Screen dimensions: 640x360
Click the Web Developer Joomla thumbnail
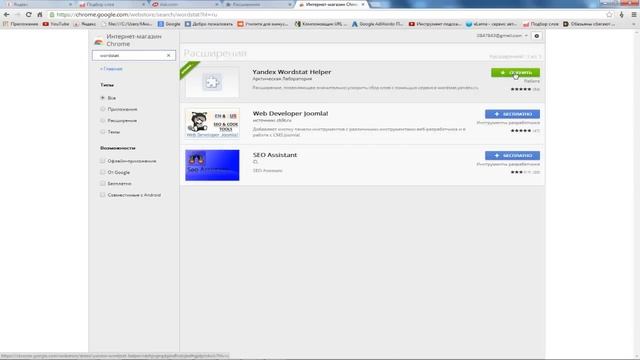212,123
